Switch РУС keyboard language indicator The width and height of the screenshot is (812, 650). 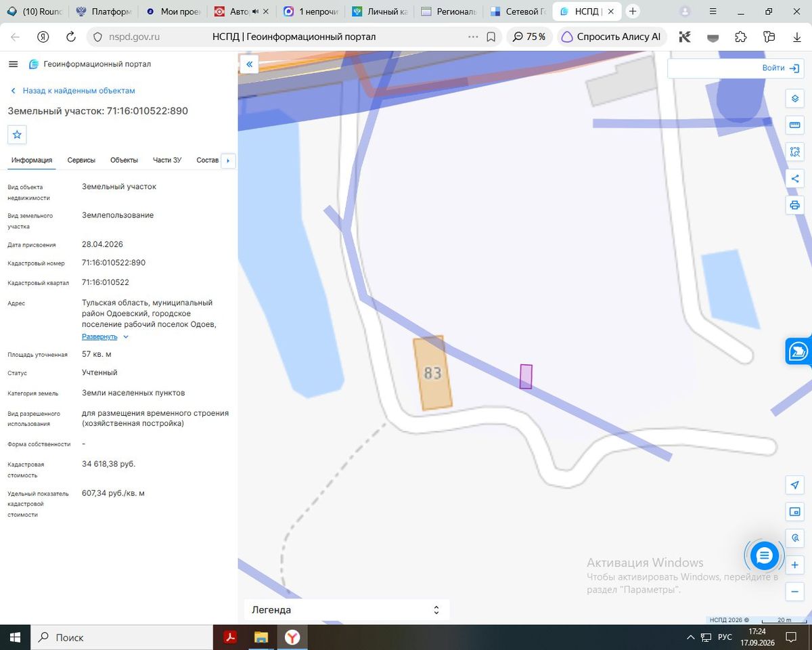pos(725,637)
